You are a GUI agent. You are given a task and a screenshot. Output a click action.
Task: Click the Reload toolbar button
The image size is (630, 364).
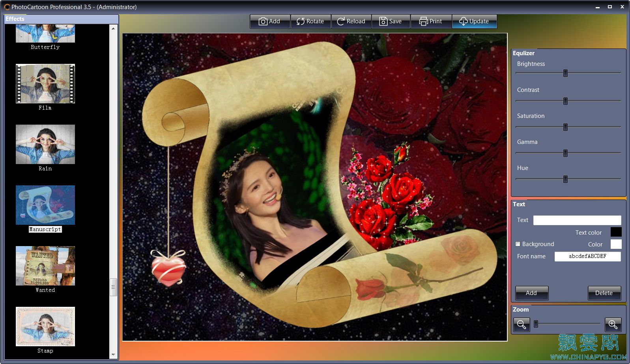(x=351, y=21)
